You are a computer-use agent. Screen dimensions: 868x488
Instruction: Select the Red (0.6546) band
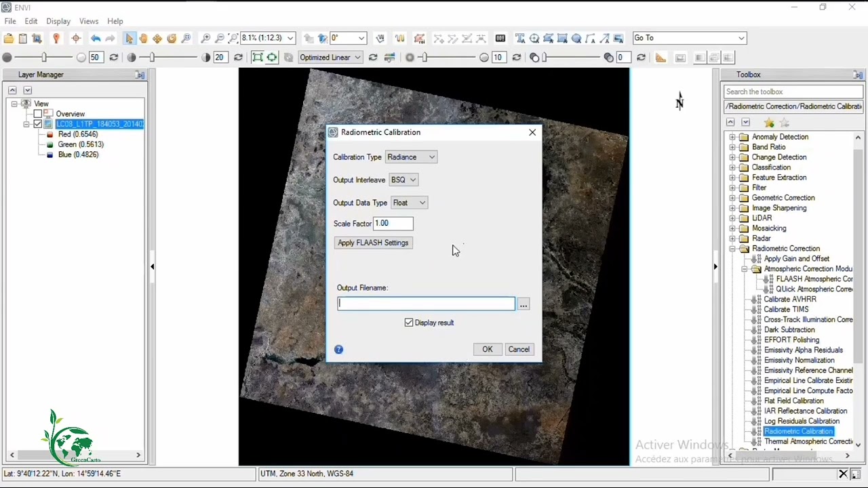click(x=78, y=134)
